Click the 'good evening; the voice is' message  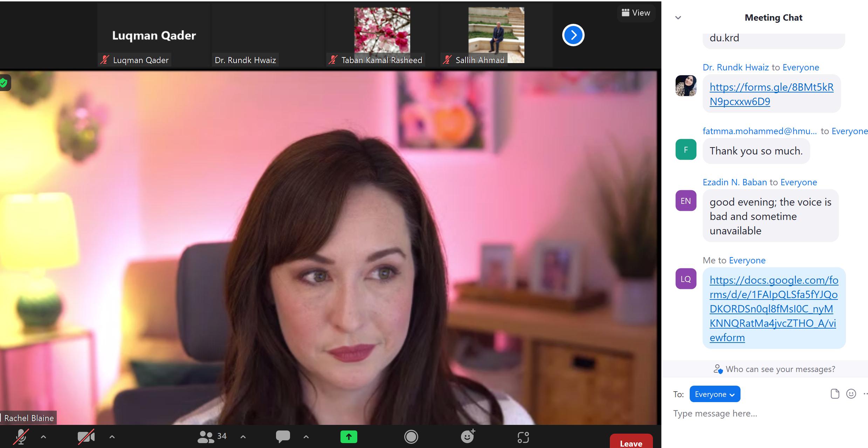pos(771,216)
